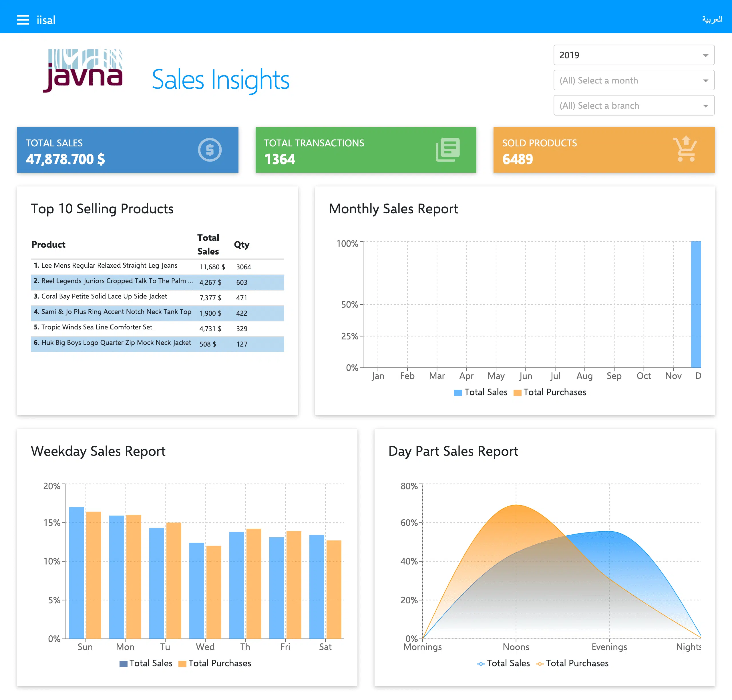
Task: Toggle Total Sales legend in Day Part report
Action: [x=503, y=663]
